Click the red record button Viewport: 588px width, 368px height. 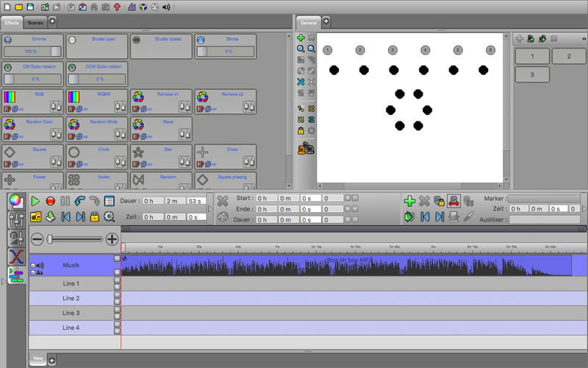click(50, 201)
